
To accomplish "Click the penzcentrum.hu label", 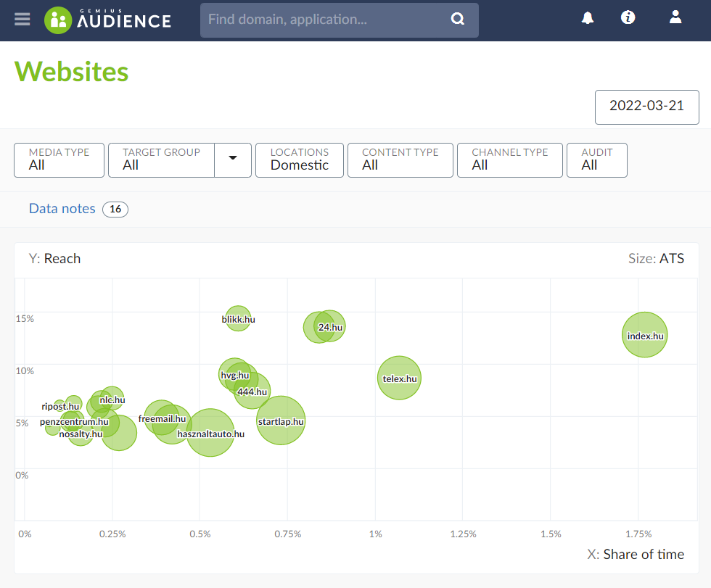I will pyautogui.click(x=74, y=422).
